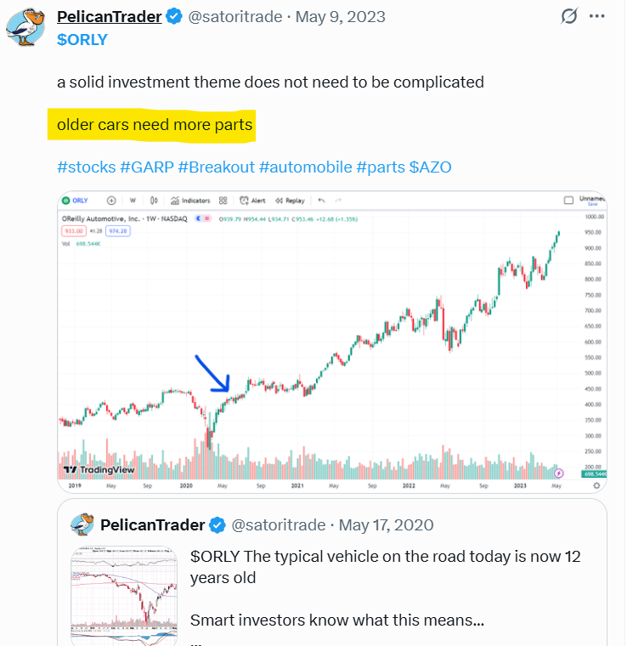Image resolution: width=644 pixels, height=646 pixels.
Task: Click the #Breakout hashtag
Action: point(217,167)
